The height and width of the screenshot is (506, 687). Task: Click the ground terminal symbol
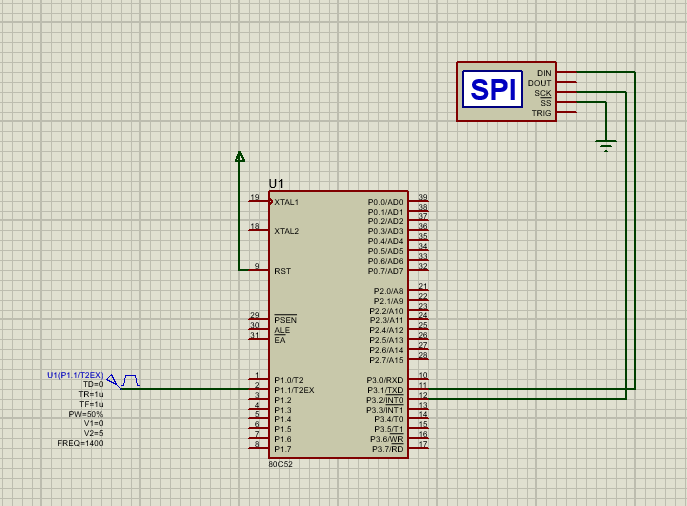606,145
